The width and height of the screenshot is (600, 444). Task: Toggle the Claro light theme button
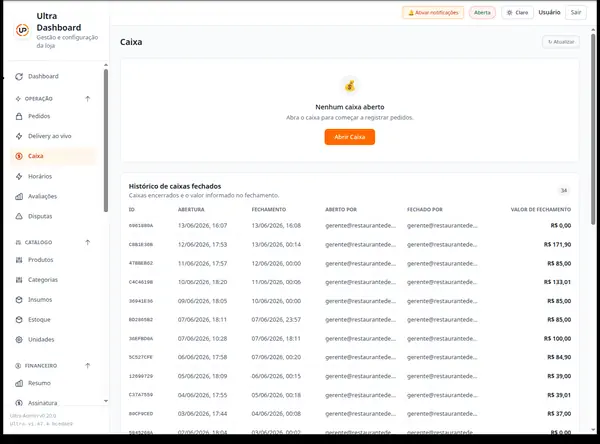pos(517,13)
